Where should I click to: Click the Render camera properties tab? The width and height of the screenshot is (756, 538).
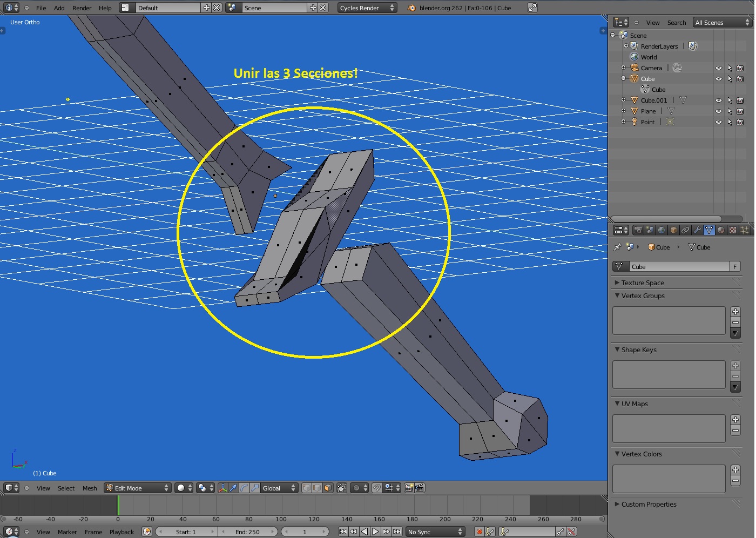coord(638,230)
